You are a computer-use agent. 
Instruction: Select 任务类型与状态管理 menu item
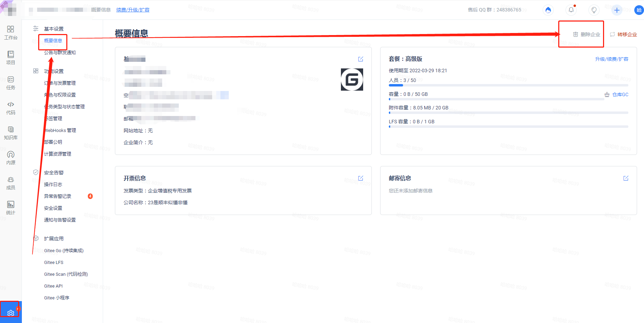[x=64, y=107]
